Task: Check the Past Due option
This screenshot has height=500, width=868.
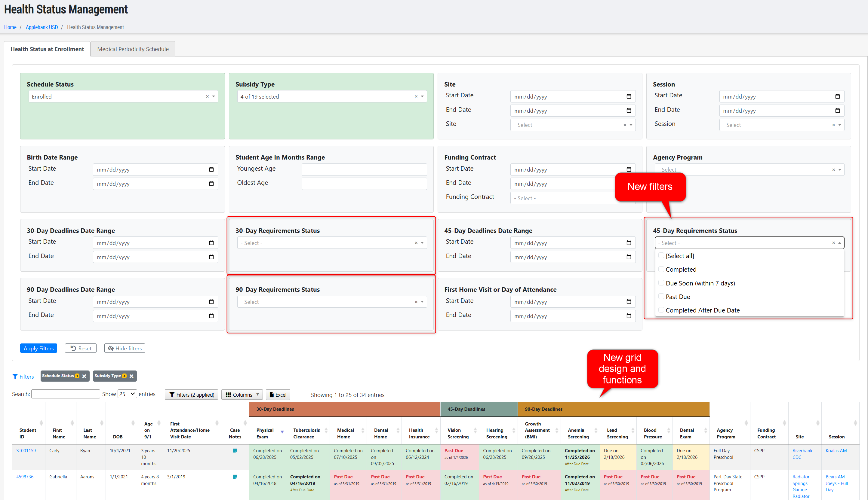Action: click(661, 296)
